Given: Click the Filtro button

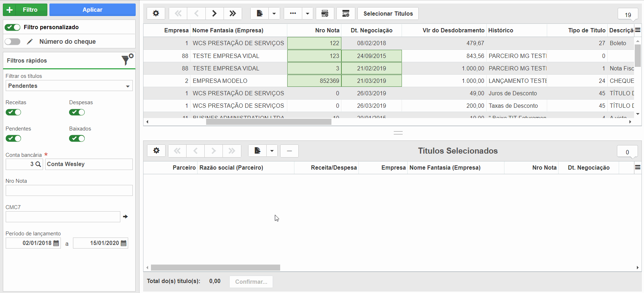Looking at the screenshot, I should [x=25, y=10].
